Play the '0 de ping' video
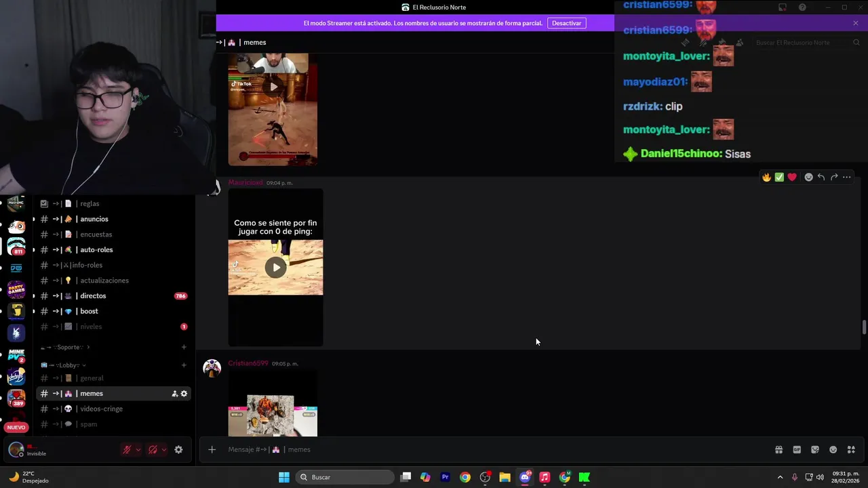Image resolution: width=868 pixels, height=488 pixels. coord(275,267)
